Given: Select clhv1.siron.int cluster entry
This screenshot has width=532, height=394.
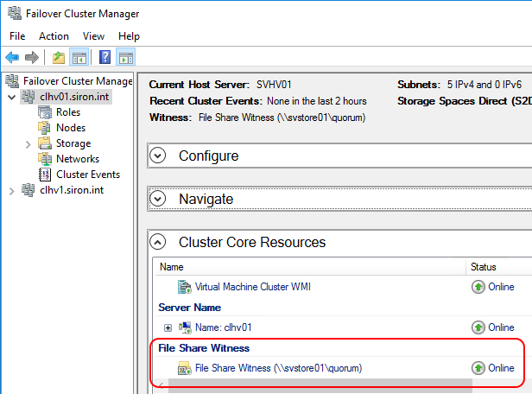Looking at the screenshot, I should 72,190.
